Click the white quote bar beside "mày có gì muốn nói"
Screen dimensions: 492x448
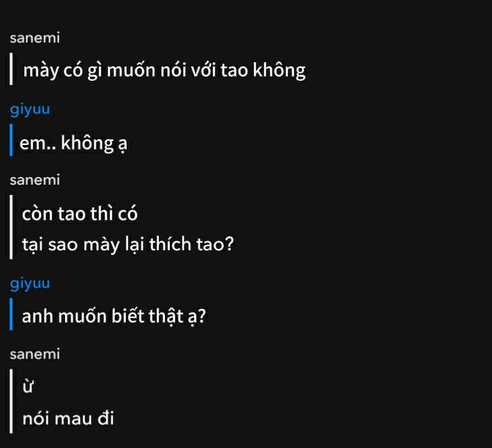tap(11, 70)
